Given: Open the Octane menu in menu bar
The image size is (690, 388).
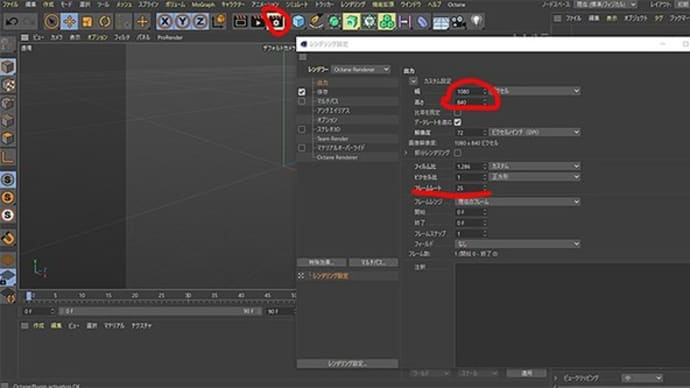Looking at the screenshot, I should 456,4.
